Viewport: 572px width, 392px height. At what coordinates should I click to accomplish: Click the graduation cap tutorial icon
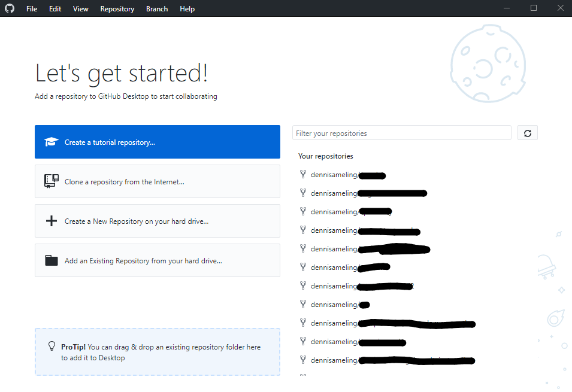(x=52, y=142)
